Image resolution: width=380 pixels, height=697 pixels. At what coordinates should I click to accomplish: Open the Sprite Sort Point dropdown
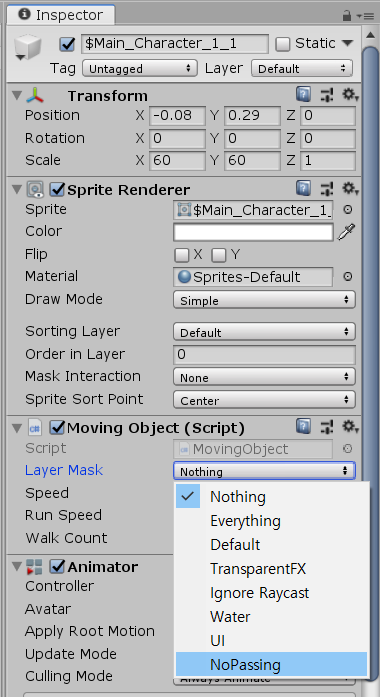264,400
